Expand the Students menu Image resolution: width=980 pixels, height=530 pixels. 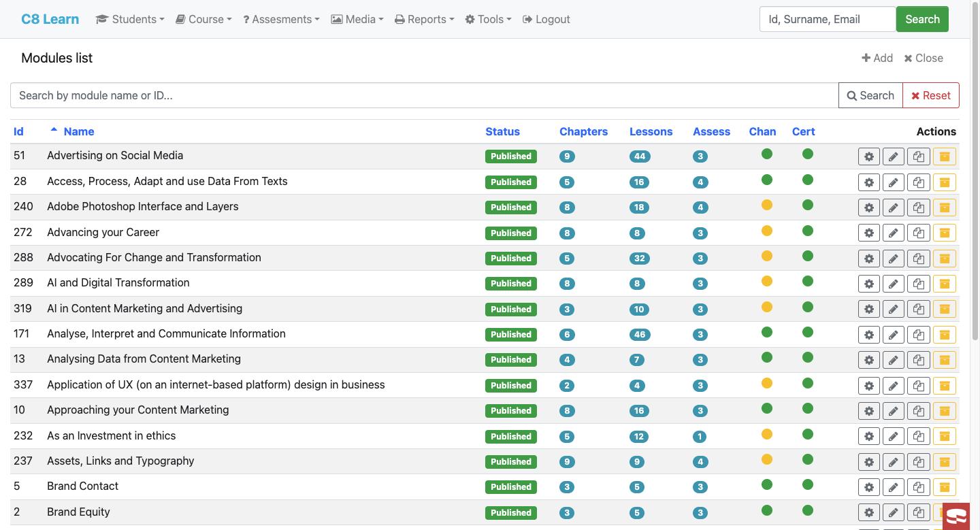(130, 19)
